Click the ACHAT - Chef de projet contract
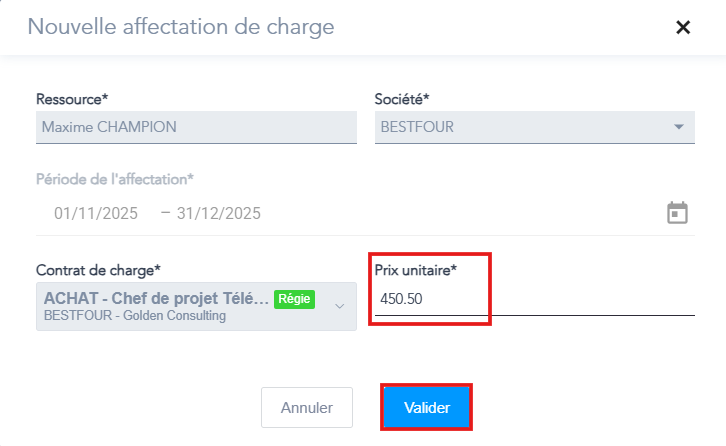Screen dimensions: 726x446 click(156, 298)
